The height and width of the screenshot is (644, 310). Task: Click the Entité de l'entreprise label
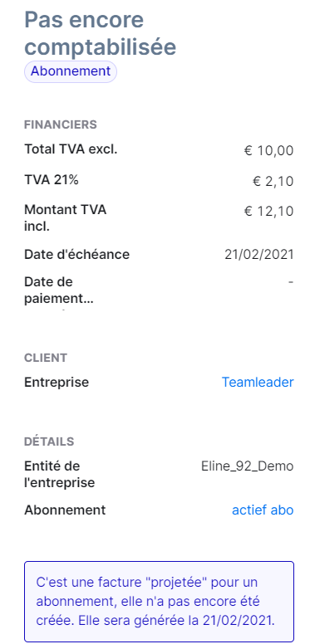coord(60,474)
